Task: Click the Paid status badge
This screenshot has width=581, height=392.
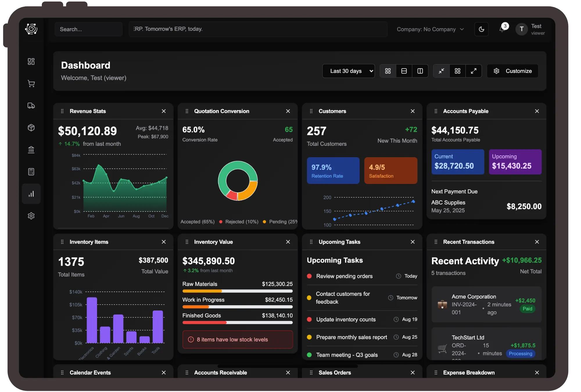Action: tap(528, 309)
